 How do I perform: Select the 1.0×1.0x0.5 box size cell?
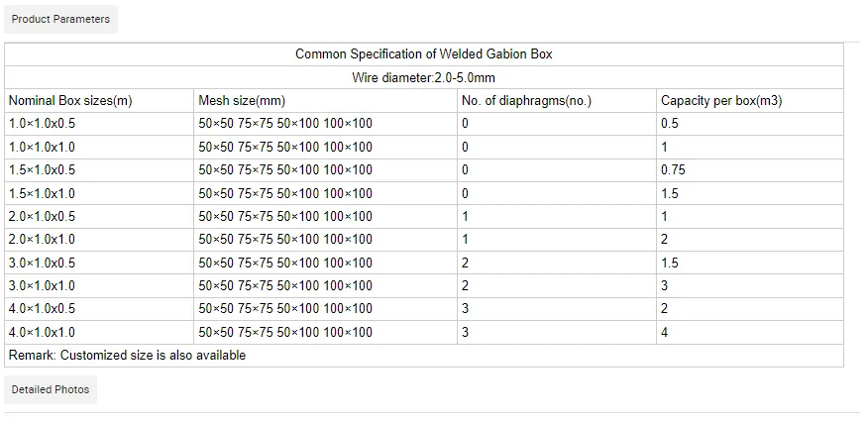(x=42, y=124)
